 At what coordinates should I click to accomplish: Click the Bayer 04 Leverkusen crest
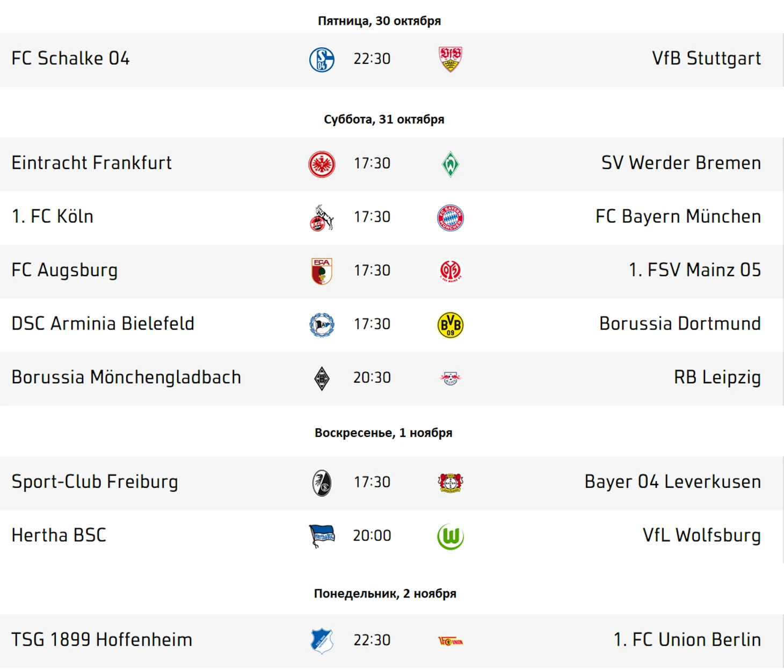(x=450, y=483)
